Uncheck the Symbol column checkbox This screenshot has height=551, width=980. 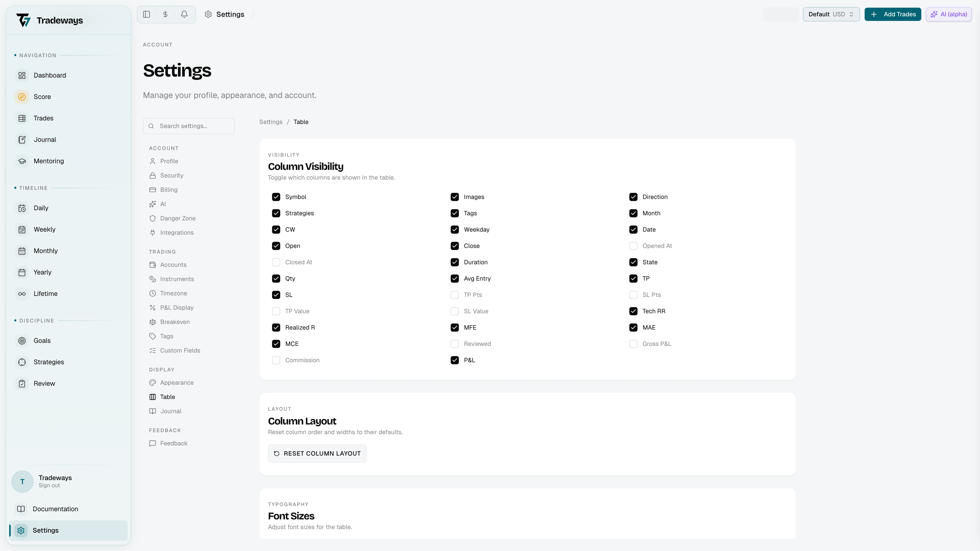(276, 197)
